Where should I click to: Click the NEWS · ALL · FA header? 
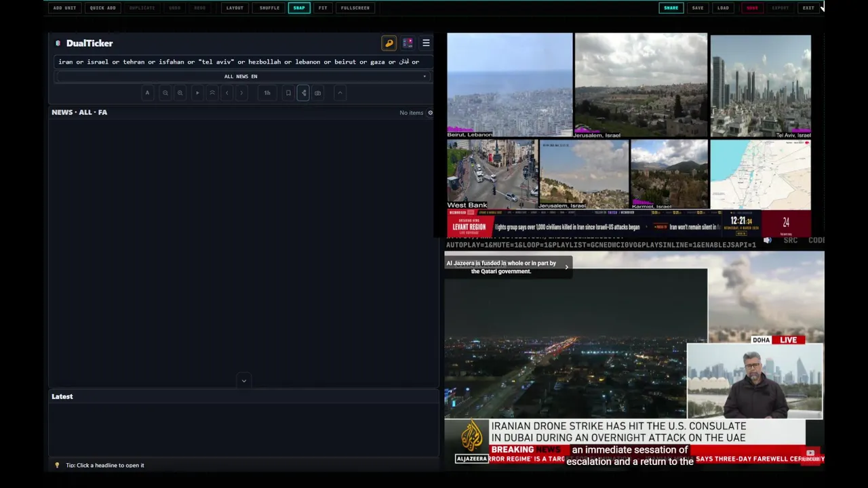click(79, 113)
